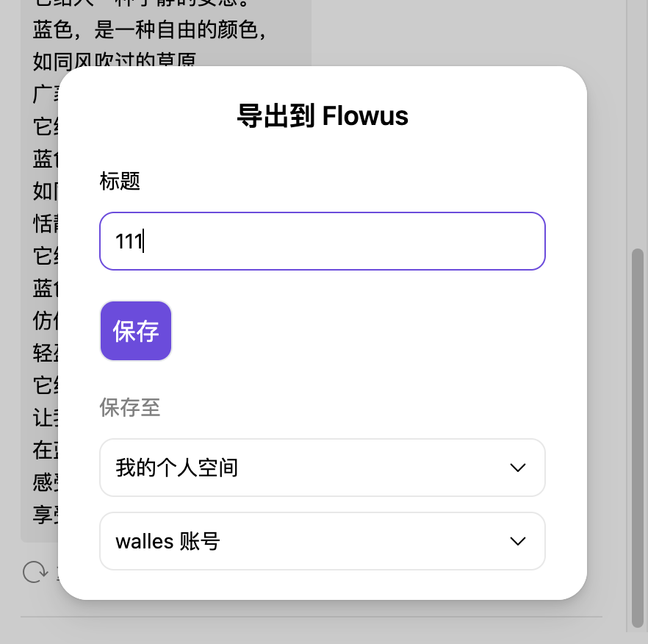Screen dimensions: 648x644
Task: Click the 导出到 Flowus dialog title
Action: click(323, 115)
